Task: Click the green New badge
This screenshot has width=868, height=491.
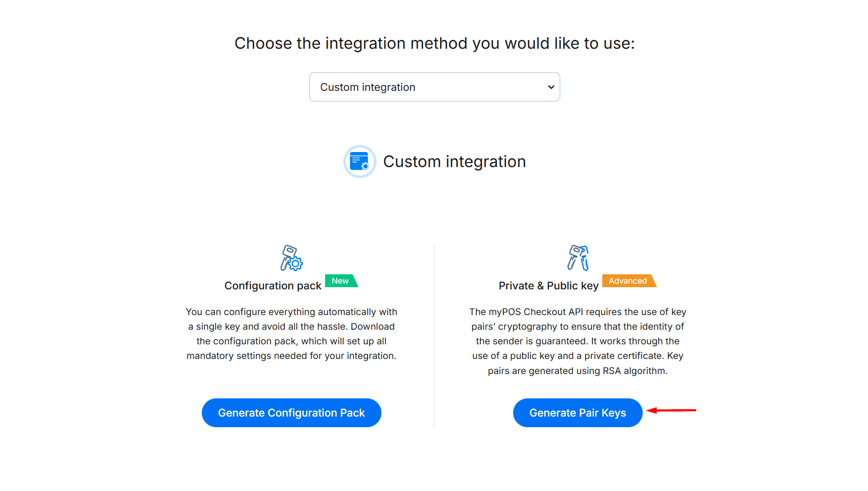Action: click(x=341, y=281)
